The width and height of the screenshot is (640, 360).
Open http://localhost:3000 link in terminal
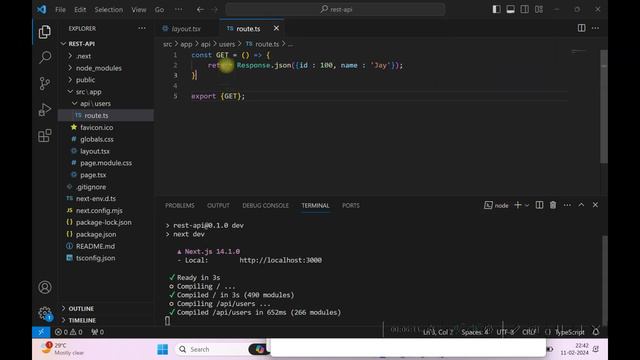280,260
